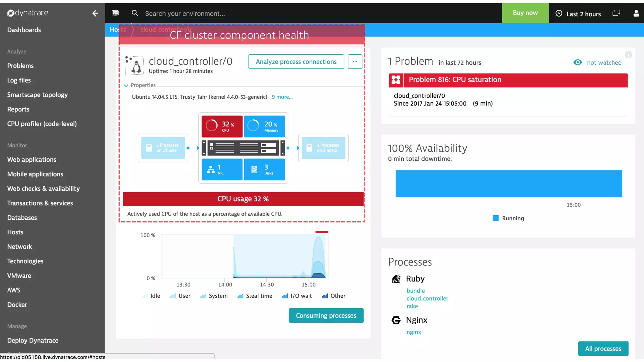Open the user profile icon
The image size is (644, 362).
[636, 13]
